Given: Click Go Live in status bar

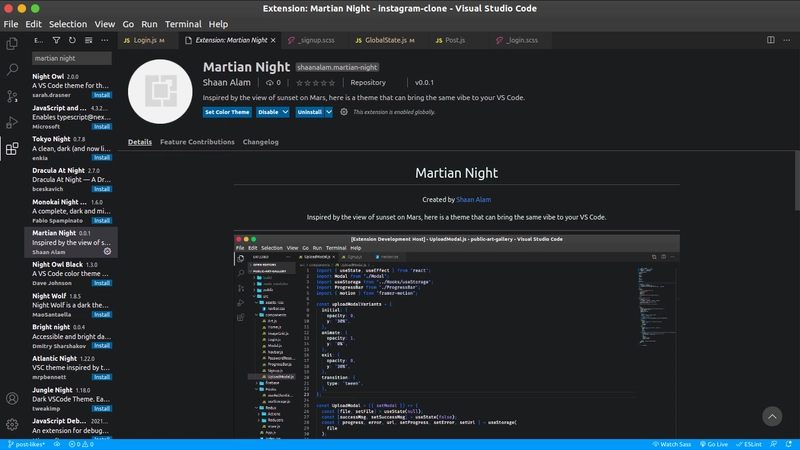Looking at the screenshot, I should click(x=714, y=444).
